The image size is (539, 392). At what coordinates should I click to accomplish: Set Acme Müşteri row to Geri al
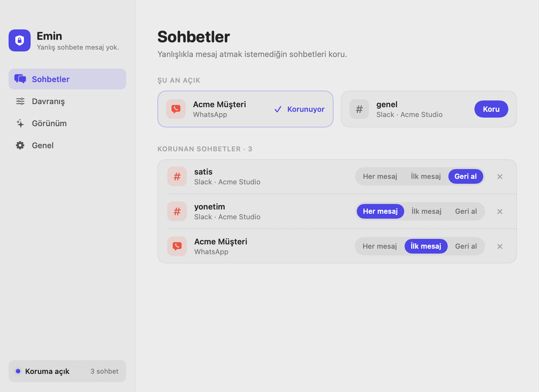tap(466, 246)
